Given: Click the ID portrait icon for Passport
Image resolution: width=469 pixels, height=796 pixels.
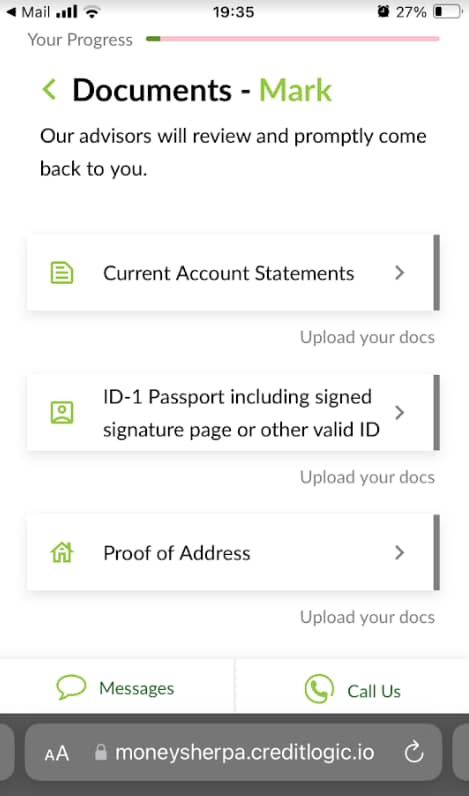Looking at the screenshot, I should click(62, 413).
